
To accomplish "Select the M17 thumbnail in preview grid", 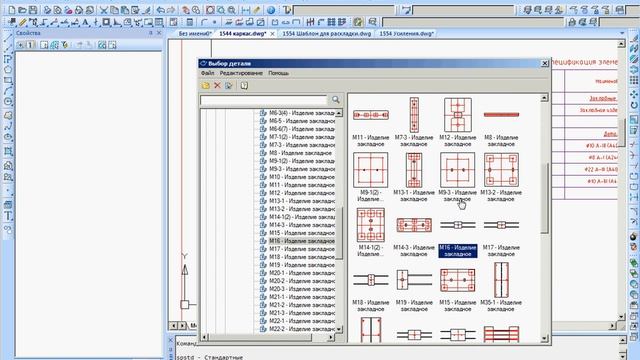I will (501, 225).
